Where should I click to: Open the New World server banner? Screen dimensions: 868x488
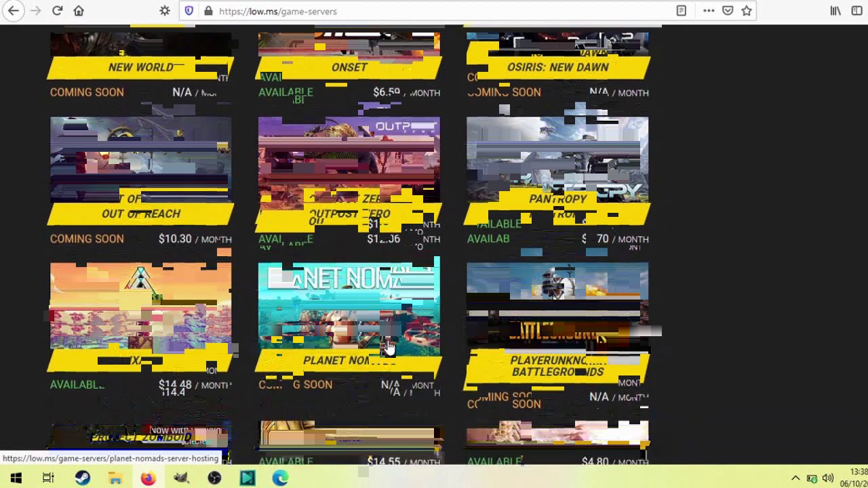140,67
